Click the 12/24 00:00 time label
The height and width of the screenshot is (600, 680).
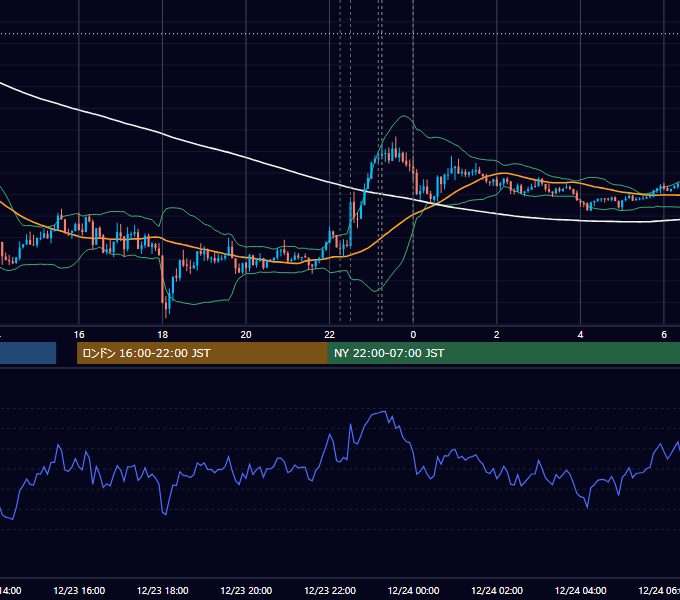413,590
